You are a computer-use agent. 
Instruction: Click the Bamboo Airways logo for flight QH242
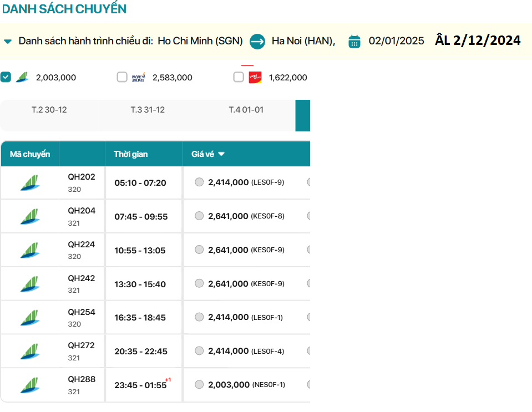tap(30, 284)
